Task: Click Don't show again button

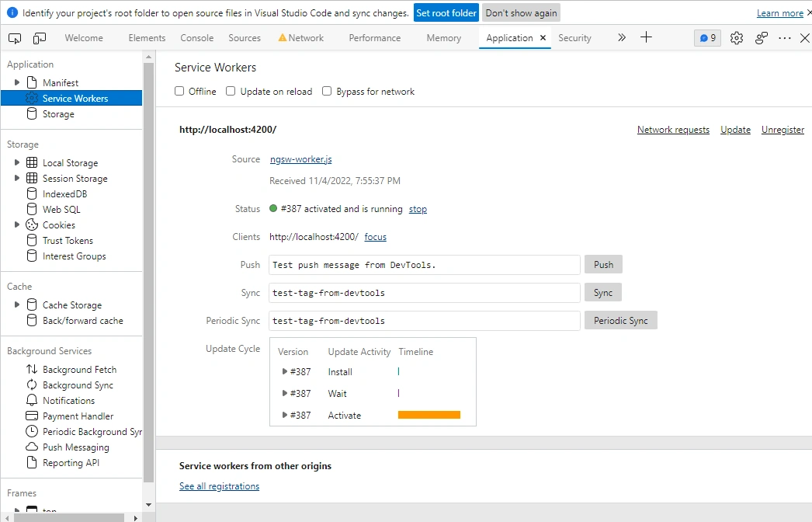Action: (521, 13)
